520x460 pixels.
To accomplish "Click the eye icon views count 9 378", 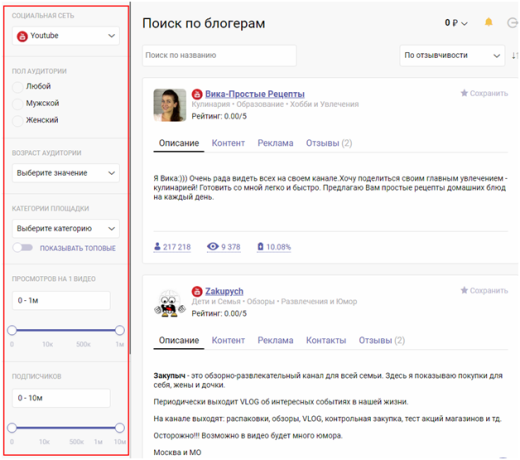I will tap(223, 247).
